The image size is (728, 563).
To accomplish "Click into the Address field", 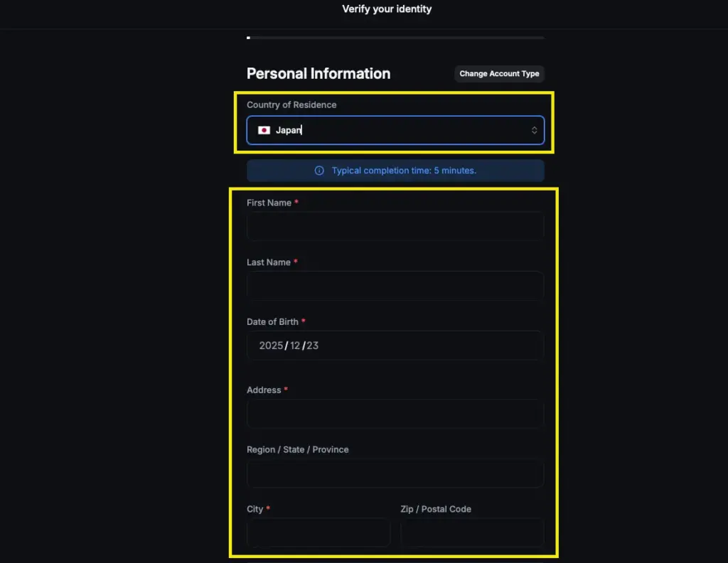I will pos(395,414).
